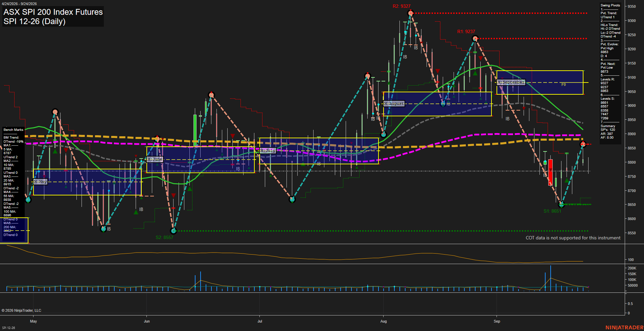Click the SPI 12-26 (Daily) subtitle
Viewport: 644px width, 331px height.
(34, 21)
